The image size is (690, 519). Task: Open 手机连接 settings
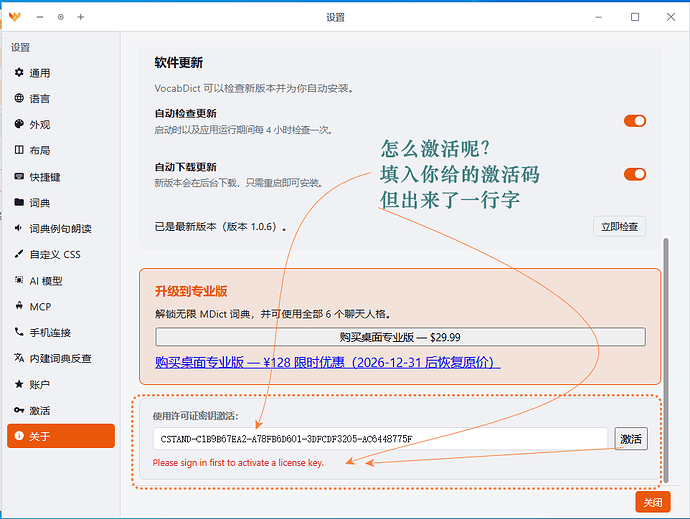[61, 332]
